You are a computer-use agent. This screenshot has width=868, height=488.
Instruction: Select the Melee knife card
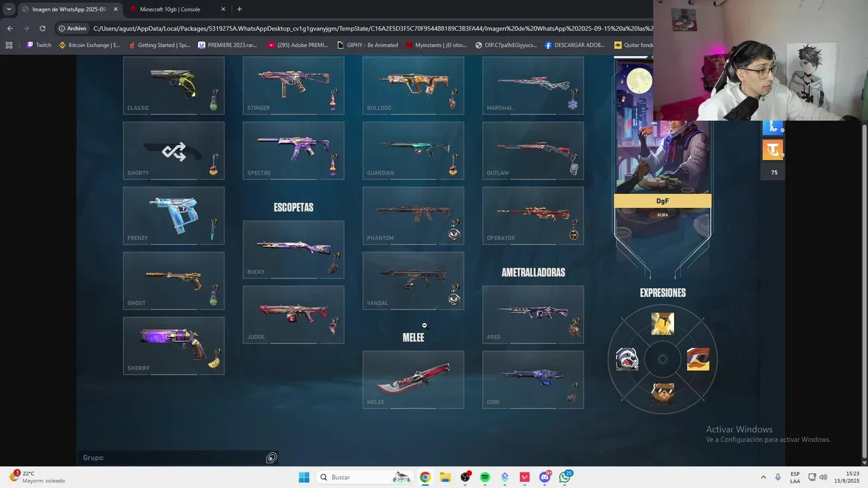pyautogui.click(x=414, y=380)
